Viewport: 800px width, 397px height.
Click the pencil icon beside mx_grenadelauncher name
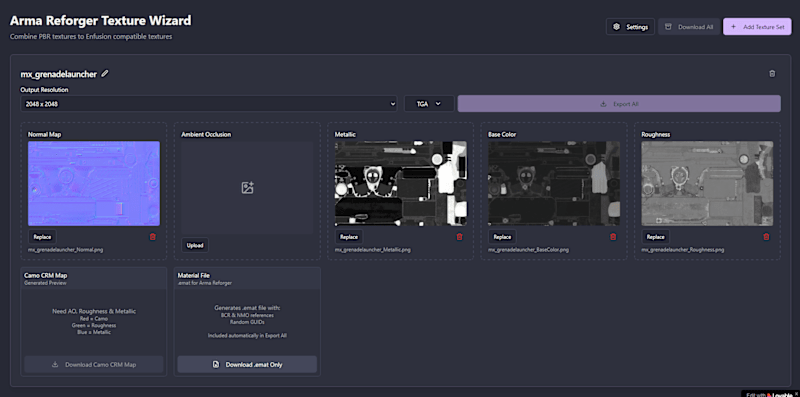point(105,73)
